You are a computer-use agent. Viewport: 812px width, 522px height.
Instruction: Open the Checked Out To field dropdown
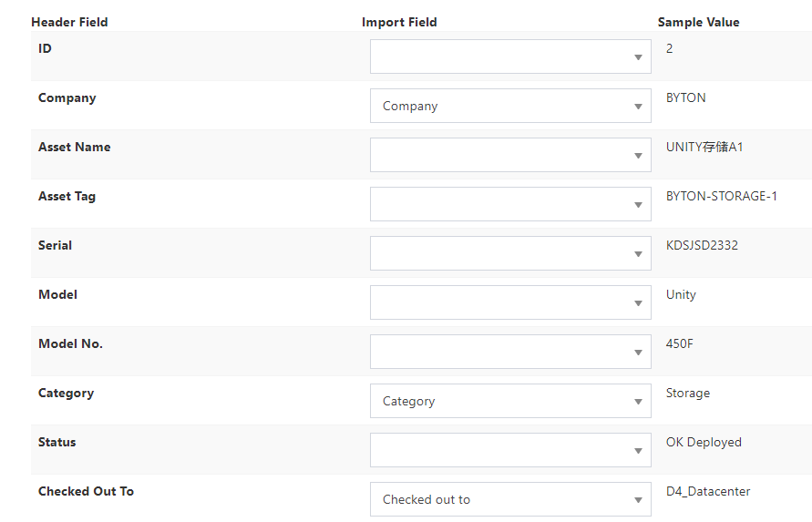510,499
